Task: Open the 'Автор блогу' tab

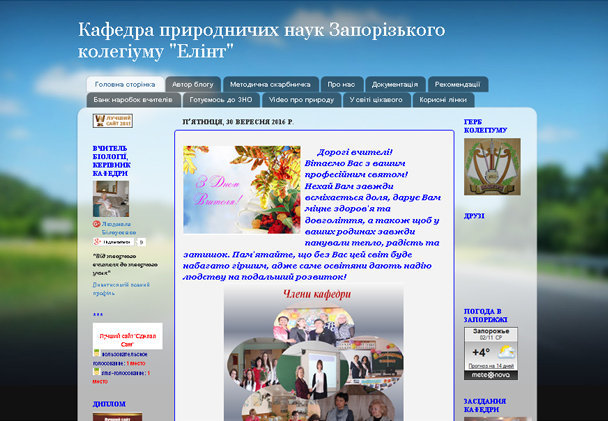Action: click(x=192, y=85)
